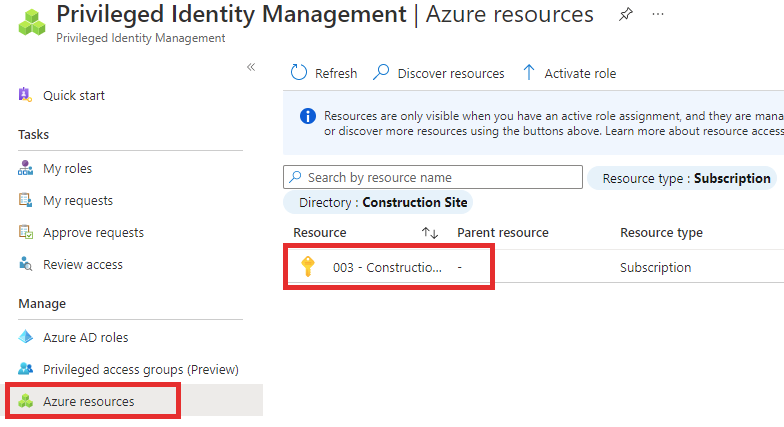Click the Approve requests icon
Screen dimensions: 784x427
click(x=26, y=232)
